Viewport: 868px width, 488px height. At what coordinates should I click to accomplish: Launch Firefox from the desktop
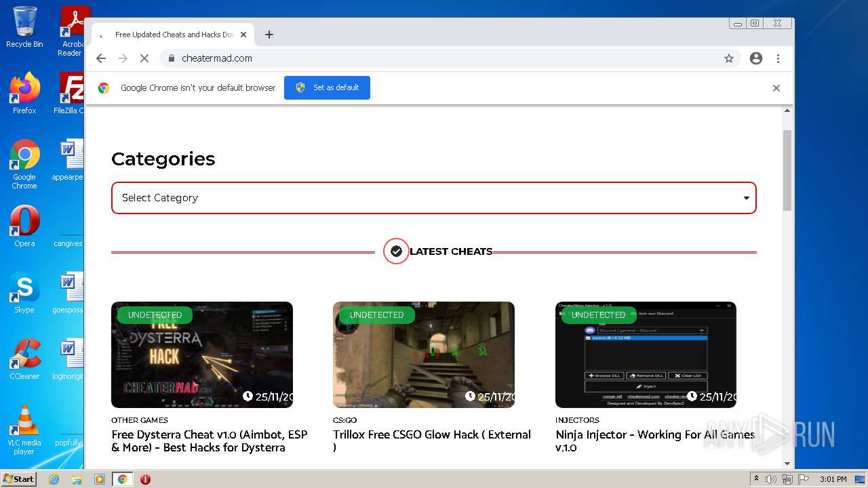coord(24,93)
